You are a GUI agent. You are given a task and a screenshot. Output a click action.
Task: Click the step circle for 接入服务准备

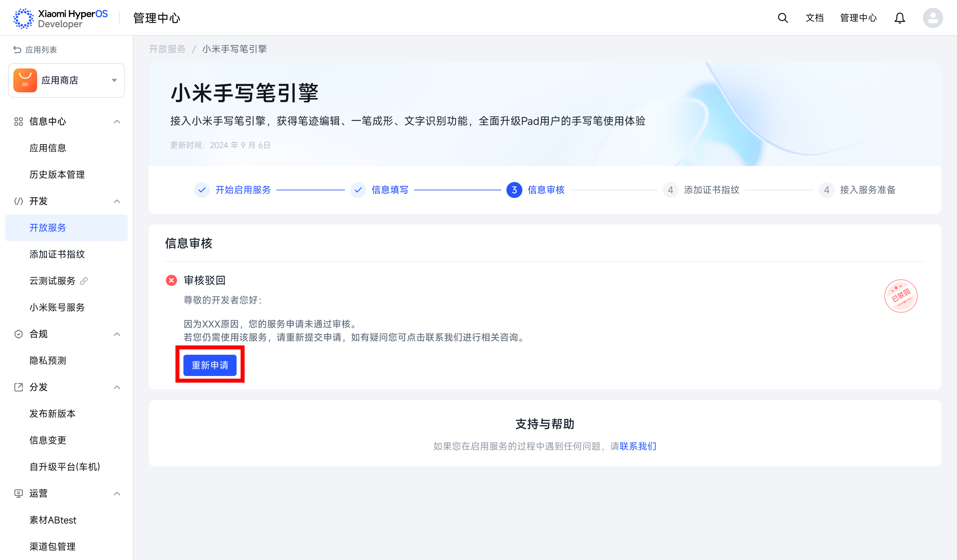826,190
